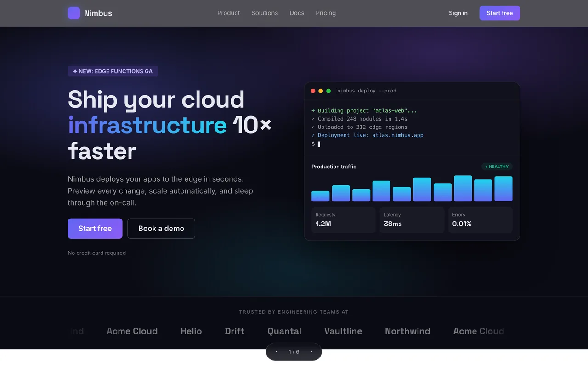
Task: Click the Acme Cloud logo before Helio
Action: coord(132,331)
